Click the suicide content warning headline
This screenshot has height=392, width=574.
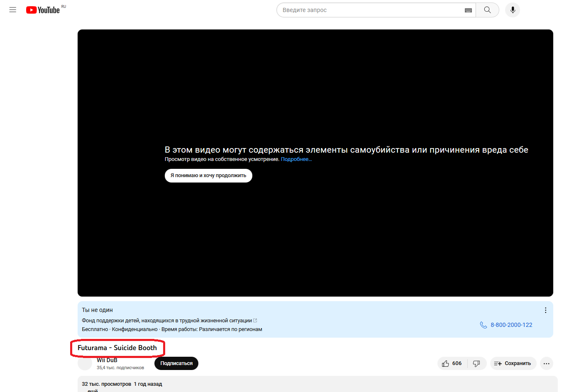pyautogui.click(x=347, y=150)
